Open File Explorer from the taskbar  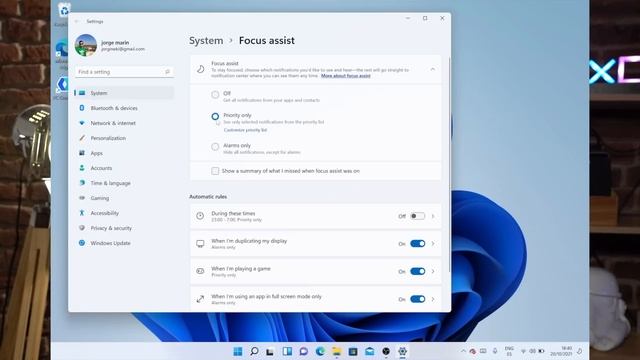pyautogui.click(x=336, y=351)
